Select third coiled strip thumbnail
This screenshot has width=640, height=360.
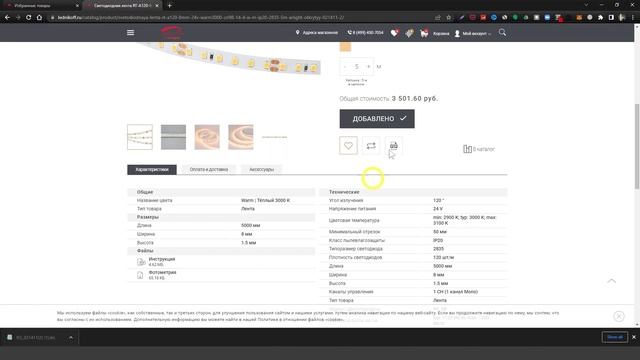pyautogui.click(x=207, y=137)
